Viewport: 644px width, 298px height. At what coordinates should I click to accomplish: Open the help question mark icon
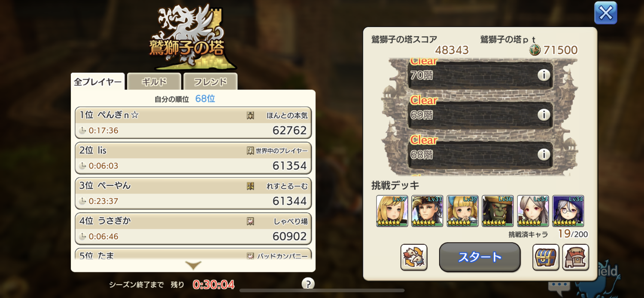(x=308, y=284)
